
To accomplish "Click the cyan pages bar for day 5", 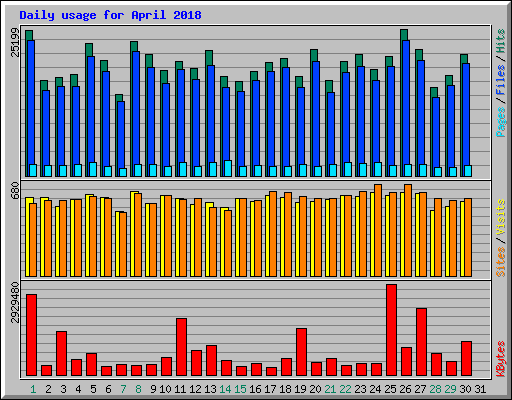I will (x=93, y=170).
